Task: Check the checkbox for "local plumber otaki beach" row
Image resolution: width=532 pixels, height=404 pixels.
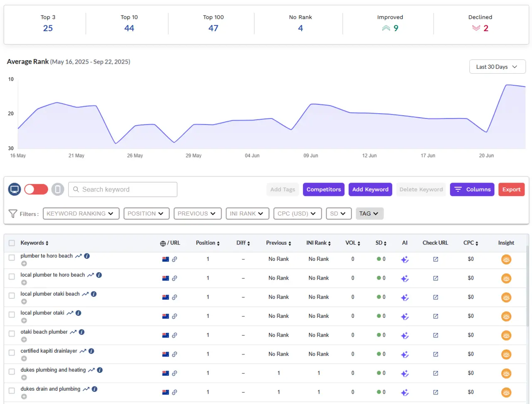Action: [x=12, y=296]
